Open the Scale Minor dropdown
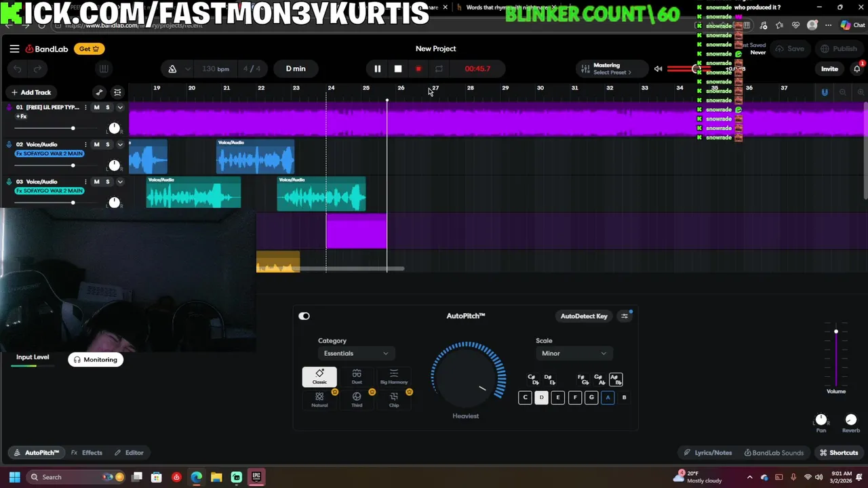This screenshot has height=488, width=868. pos(574,353)
